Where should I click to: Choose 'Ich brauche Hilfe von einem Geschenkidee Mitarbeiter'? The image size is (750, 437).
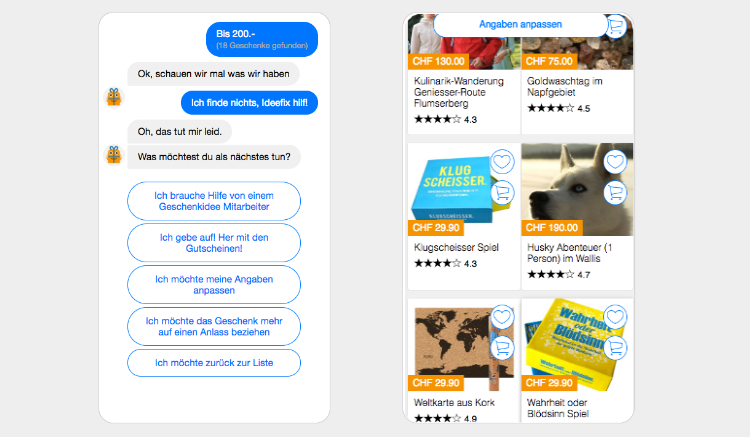click(214, 201)
